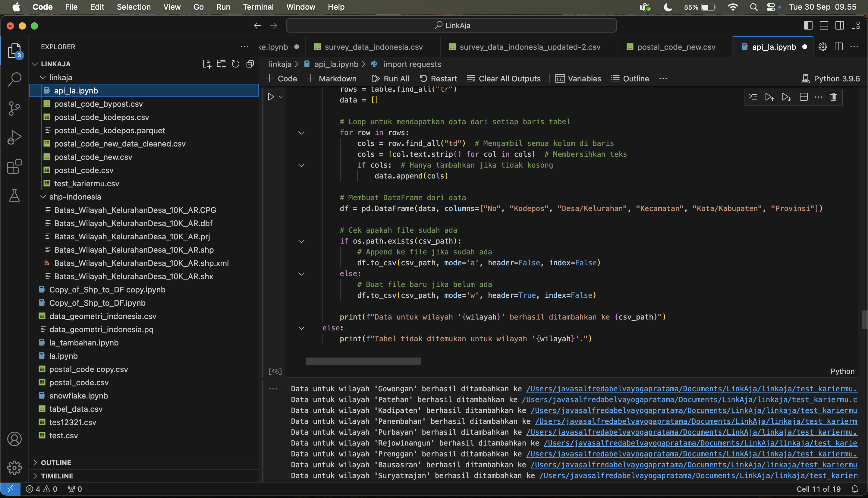
Task: Collapse the linkaja folder
Action: 43,78
